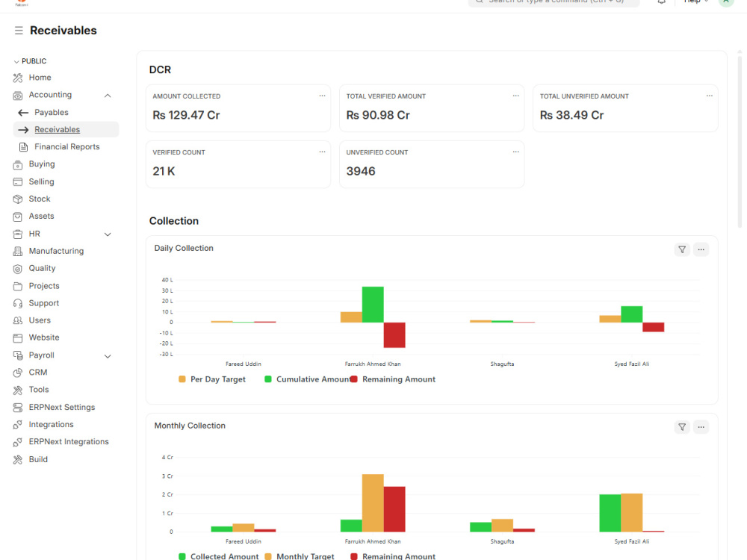Screen dimensions: 747x560
Task: Click the Payroll module icon
Action: click(18, 355)
